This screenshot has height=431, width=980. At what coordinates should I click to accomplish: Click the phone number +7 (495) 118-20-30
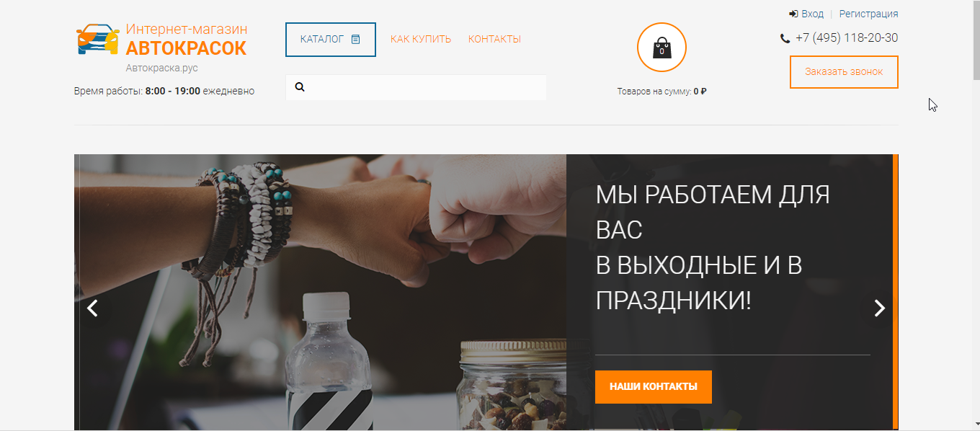click(847, 38)
